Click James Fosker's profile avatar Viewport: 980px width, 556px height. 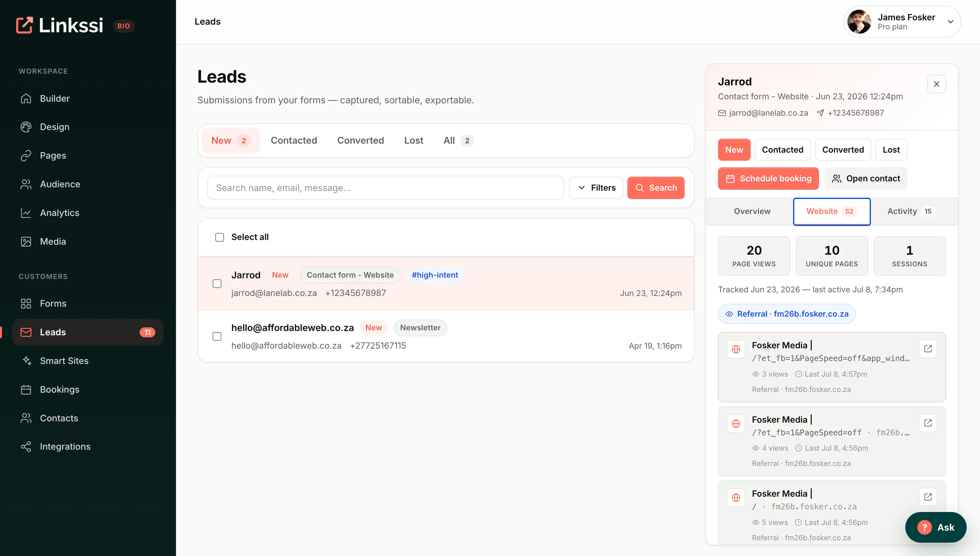pos(859,22)
